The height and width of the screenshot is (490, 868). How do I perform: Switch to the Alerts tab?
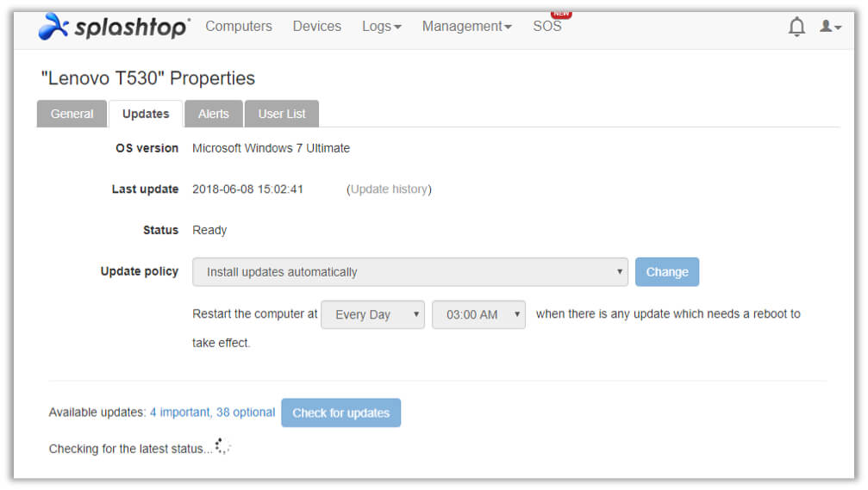tap(214, 114)
